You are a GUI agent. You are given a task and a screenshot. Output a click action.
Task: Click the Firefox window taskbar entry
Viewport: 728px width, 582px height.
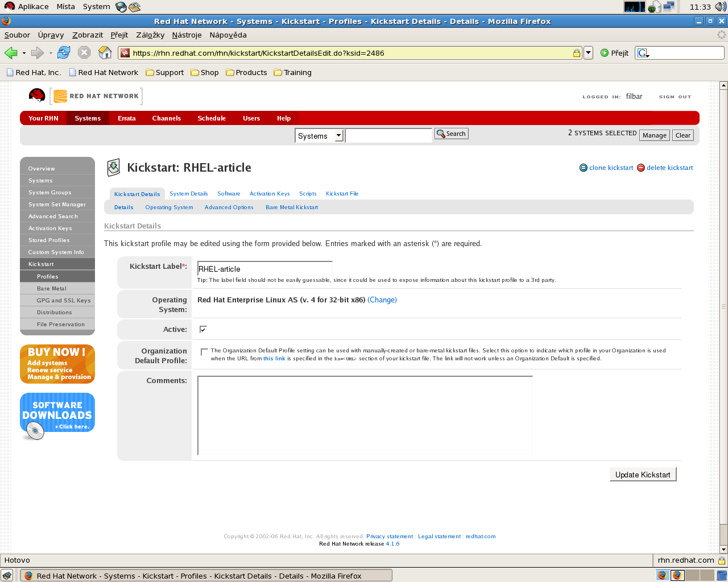click(206, 575)
